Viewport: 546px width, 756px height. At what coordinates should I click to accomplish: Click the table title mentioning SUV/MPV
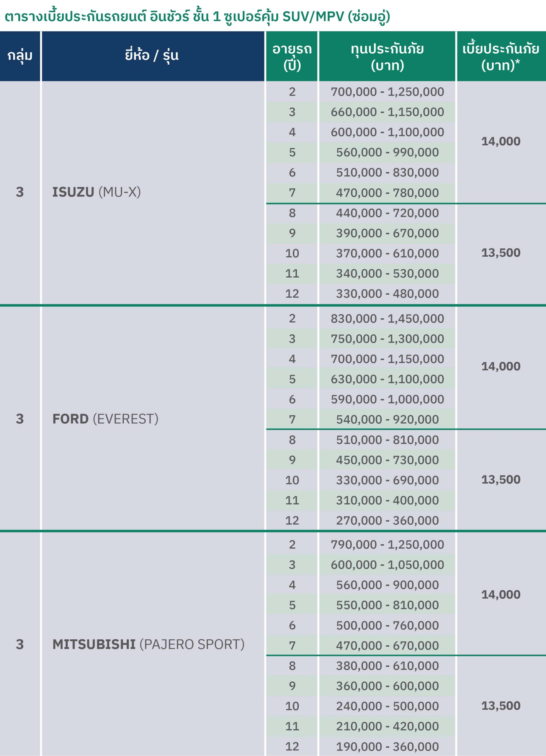tap(197, 16)
